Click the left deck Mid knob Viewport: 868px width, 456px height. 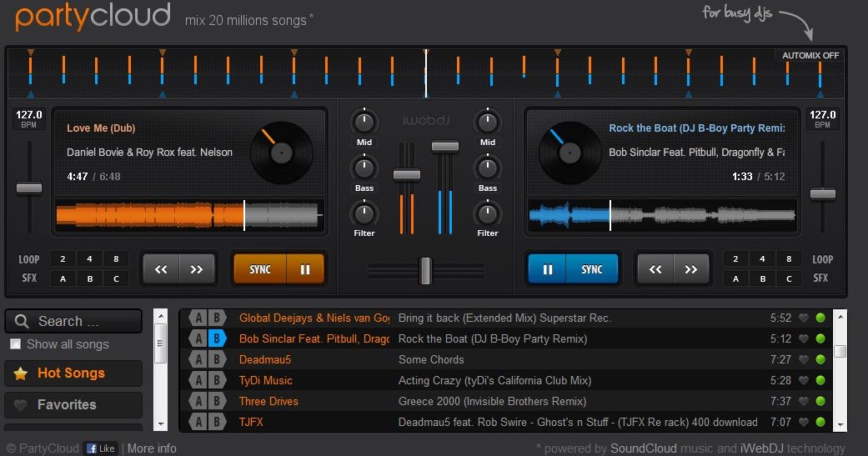(364, 122)
